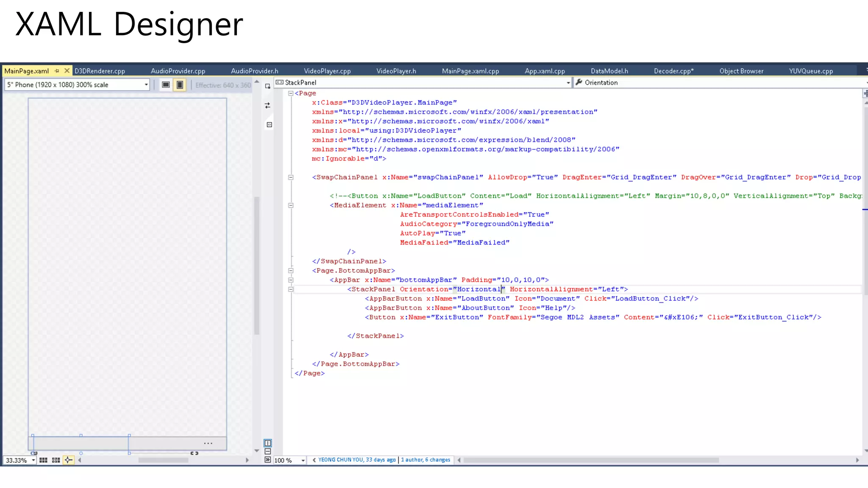Click the 'YEONG CHUN YOU, 33 days ago' link
The height and width of the screenshot is (488, 868).
click(x=357, y=460)
